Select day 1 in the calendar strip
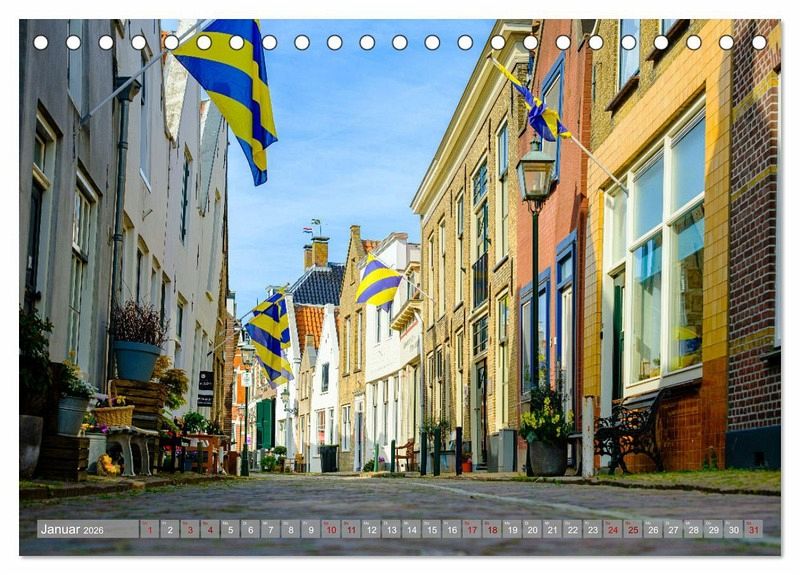 pos(150,529)
